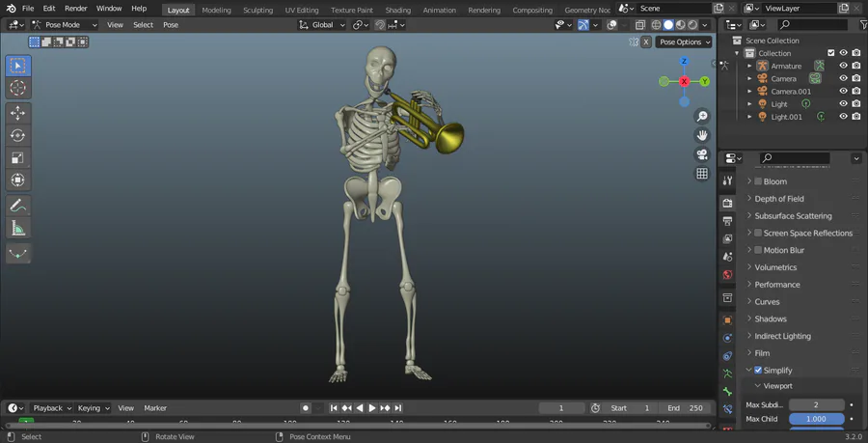Image resolution: width=868 pixels, height=443 pixels.
Task: Uncheck the Simplify checkbox
Action: tap(758, 371)
